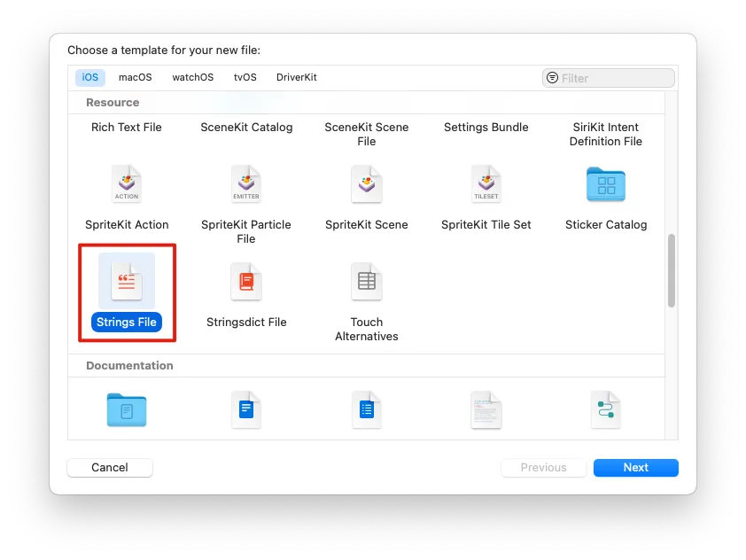
Task: Cancel the template chooser
Action: (109, 467)
